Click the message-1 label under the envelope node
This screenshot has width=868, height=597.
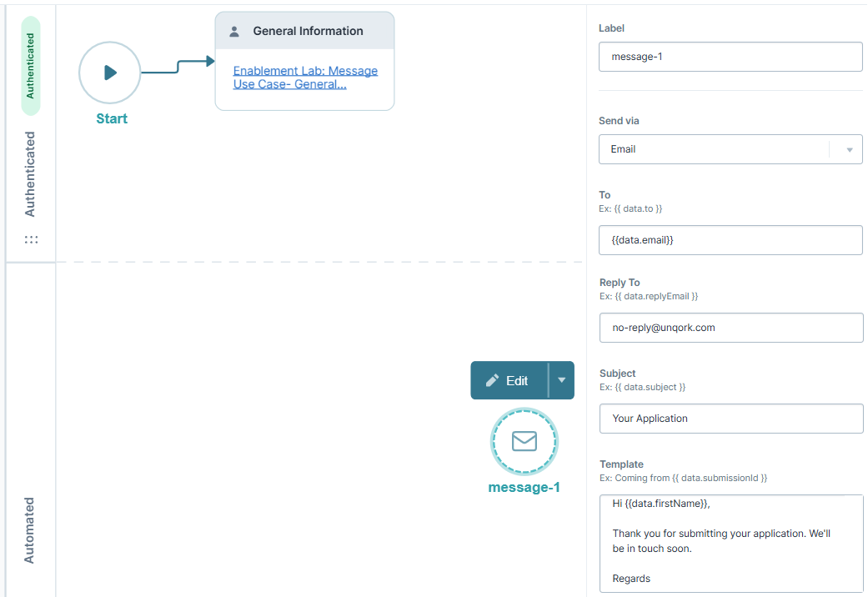(x=524, y=487)
